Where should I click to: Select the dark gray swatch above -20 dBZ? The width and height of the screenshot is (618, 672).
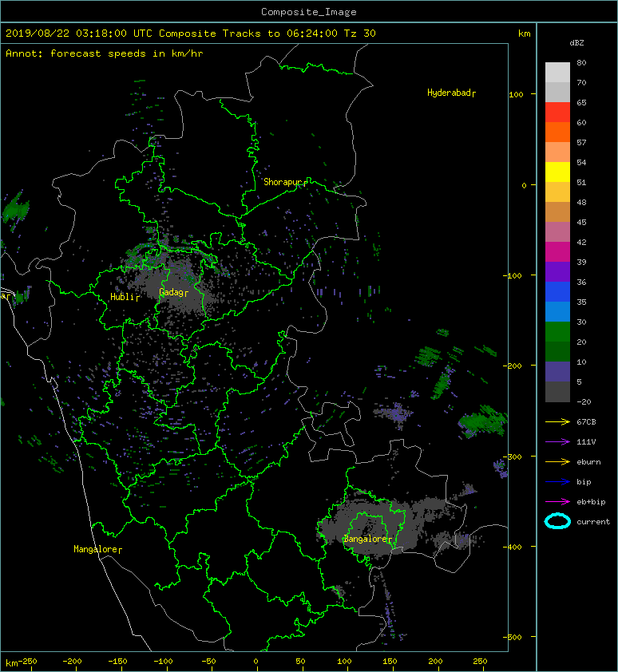coord(557,392)
